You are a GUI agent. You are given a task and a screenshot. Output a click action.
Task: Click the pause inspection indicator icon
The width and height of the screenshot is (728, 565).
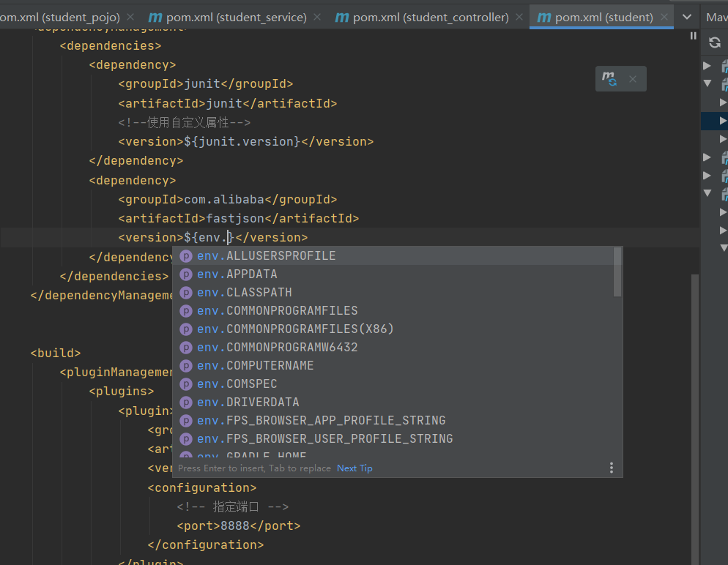click(693, 36)
